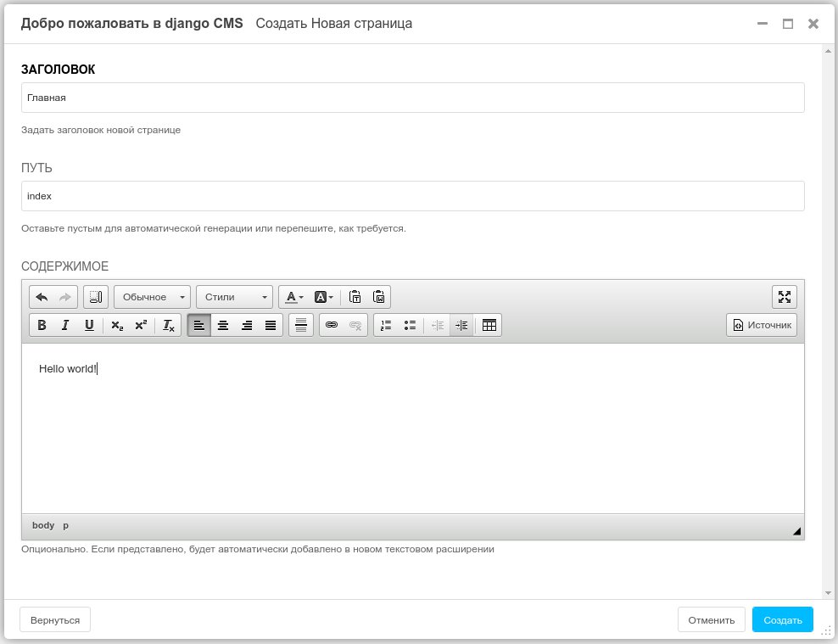Insert a horizontal line

pos(301,325)
